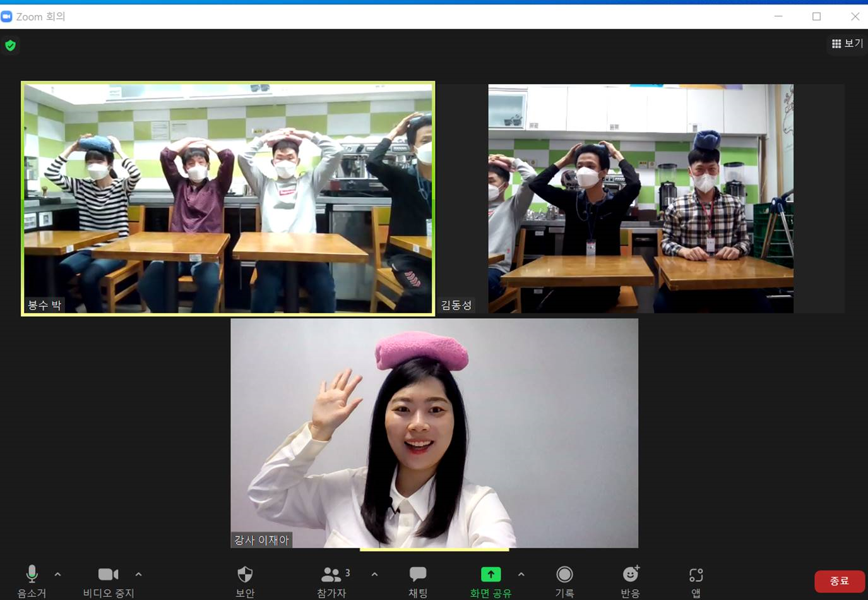Open the 앱 apps panel
Image resolution: width=868 pixels, height=600 pixels.
tap(696, 581)
